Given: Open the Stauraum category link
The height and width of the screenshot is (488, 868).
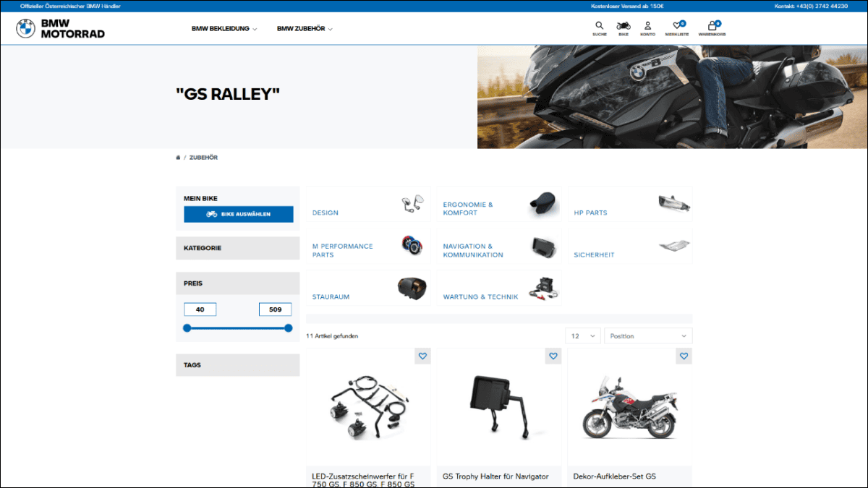Looking at the screenshot, I should coord(331,297).
